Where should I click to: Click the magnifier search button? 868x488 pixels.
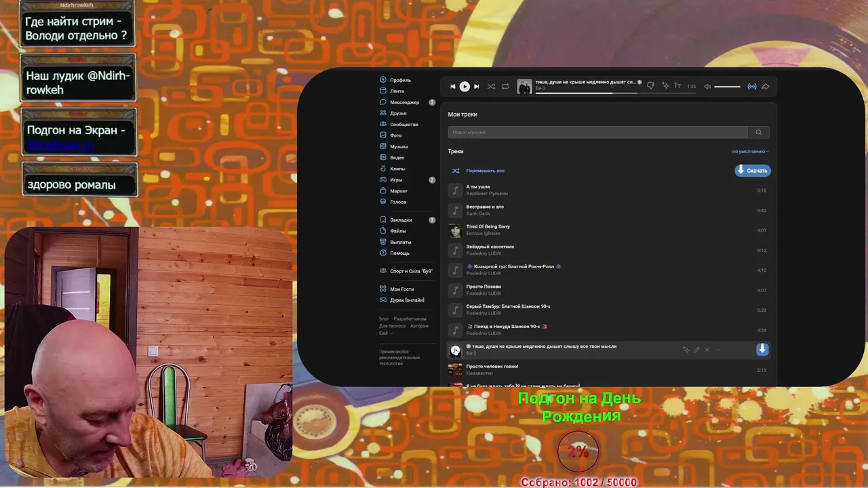(759, 132)
